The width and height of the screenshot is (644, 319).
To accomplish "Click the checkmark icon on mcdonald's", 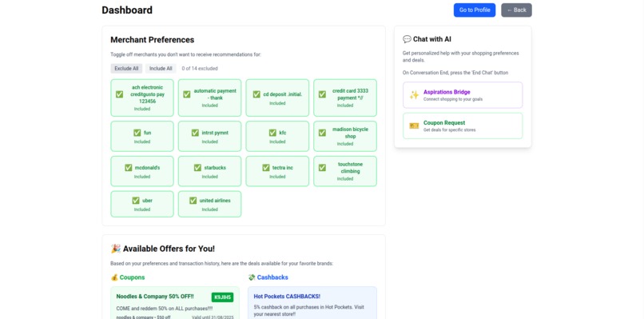I will [x=128, y=168].
